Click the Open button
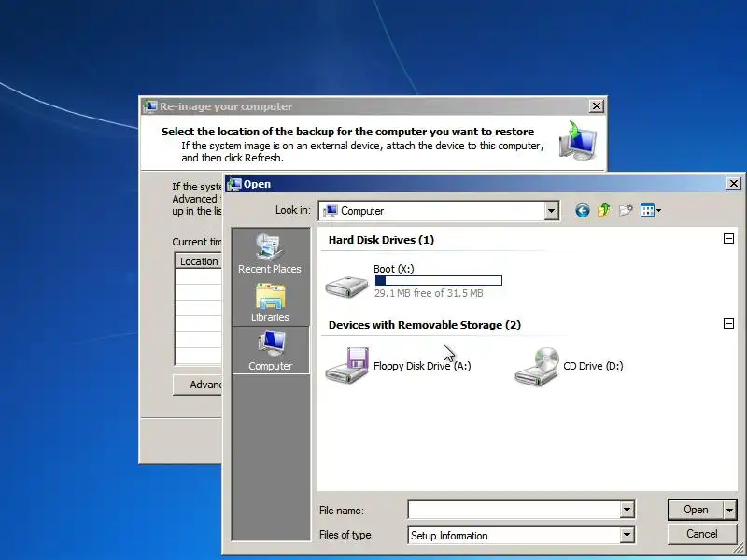This screenshot has width=747, height=560. tap(696, 510)
